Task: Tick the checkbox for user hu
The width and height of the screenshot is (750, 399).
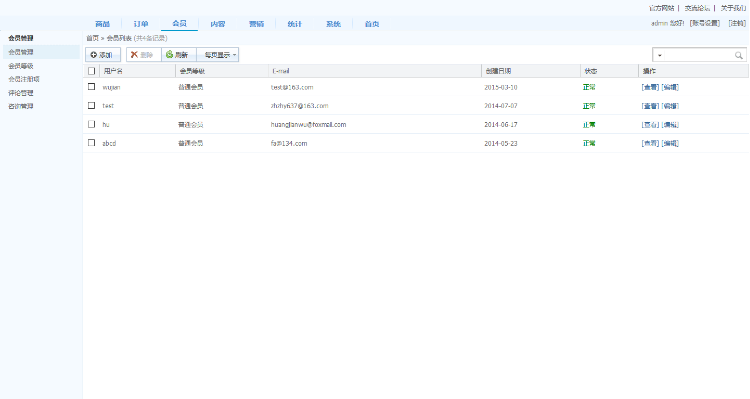Action: pyautogui.click(x=91, y=124)
